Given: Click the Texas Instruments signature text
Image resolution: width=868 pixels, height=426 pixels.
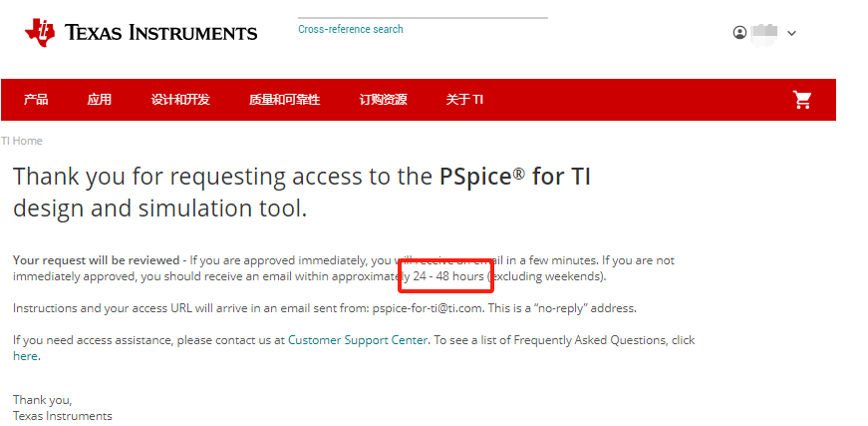Looking at the screenshot, I should (63, 416).
